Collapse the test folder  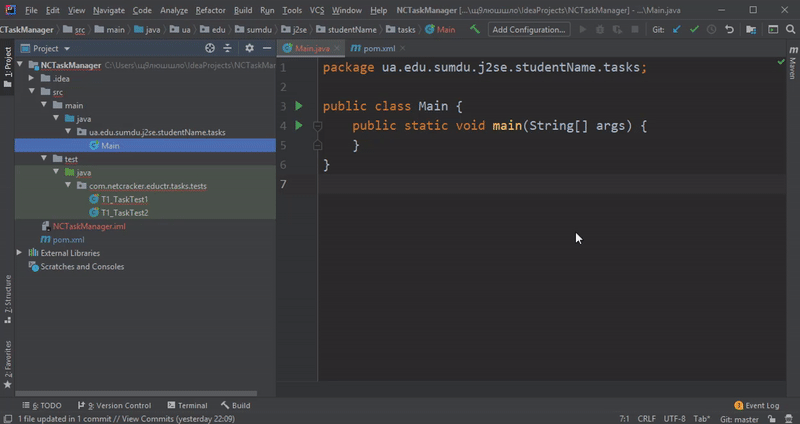pos(44,159)
